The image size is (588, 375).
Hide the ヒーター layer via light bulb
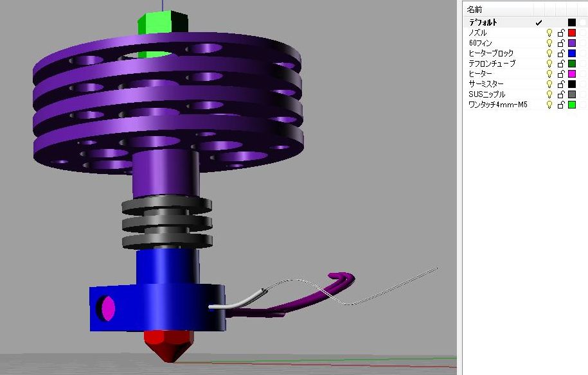549,74
